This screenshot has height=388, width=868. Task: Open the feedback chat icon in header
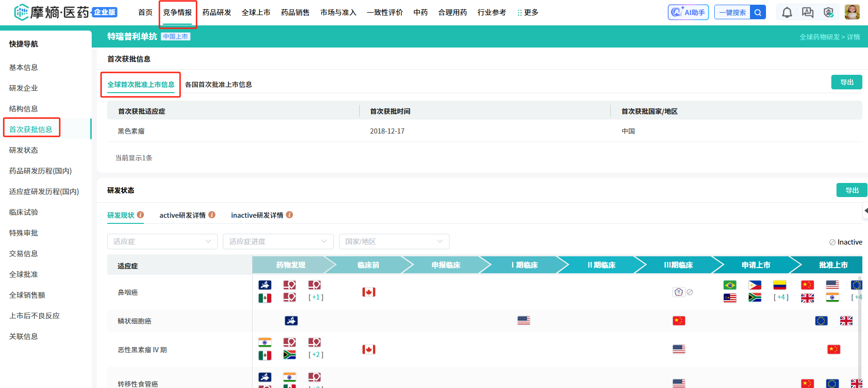tap(807, 13)
